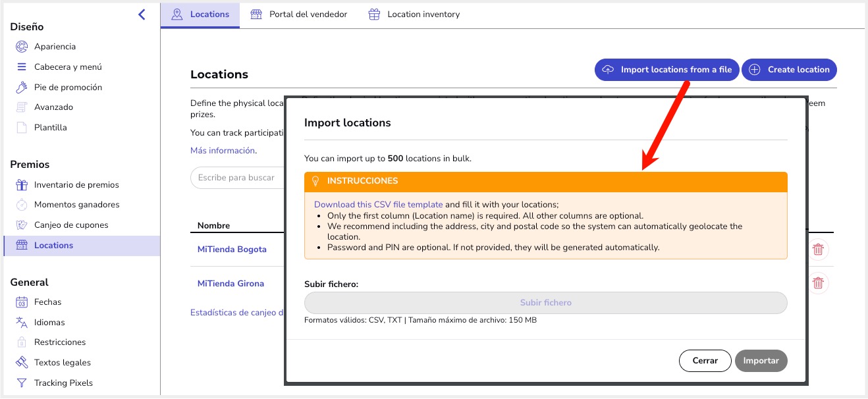Screen dimensions: 868x399
Task: Click the Fechas calendar icon
Action: [x=22, y=302]
